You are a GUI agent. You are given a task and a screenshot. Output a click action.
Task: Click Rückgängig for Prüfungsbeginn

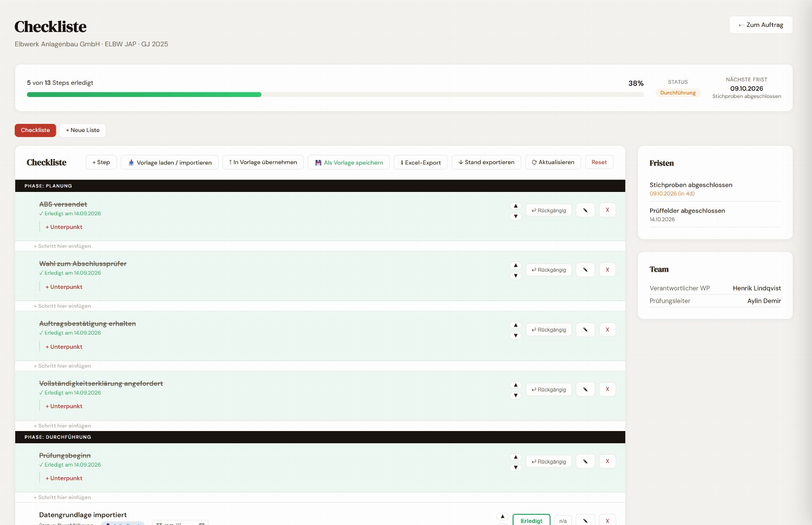pyautogui.click(x=549, y=462)
